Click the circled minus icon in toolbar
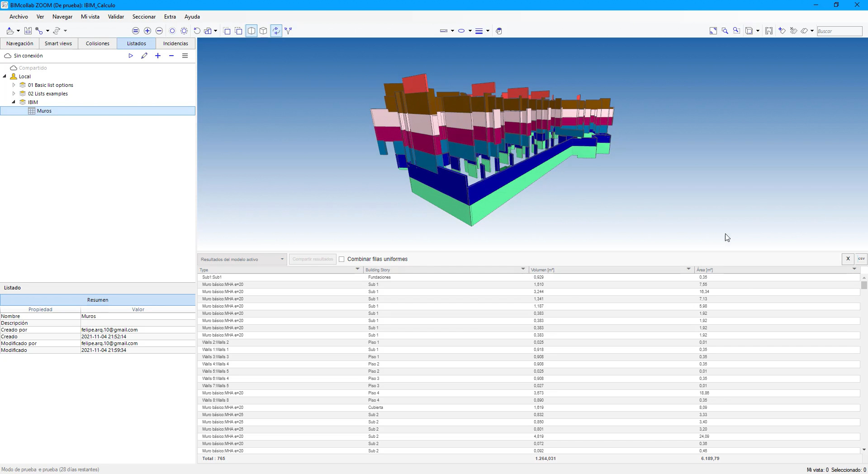 [x=159, y=31]
